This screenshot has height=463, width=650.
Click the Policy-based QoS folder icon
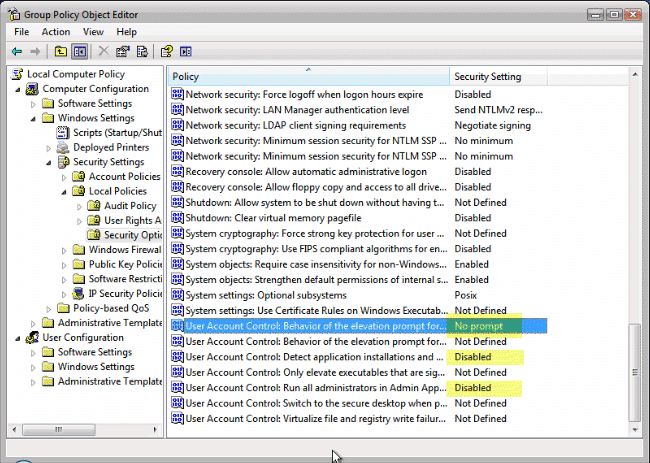[x=63, y=308]
